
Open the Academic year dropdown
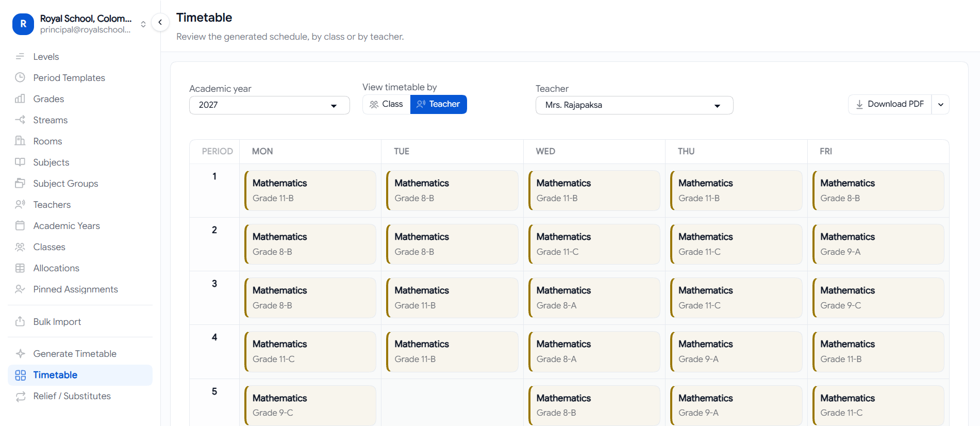click(270, 105)
